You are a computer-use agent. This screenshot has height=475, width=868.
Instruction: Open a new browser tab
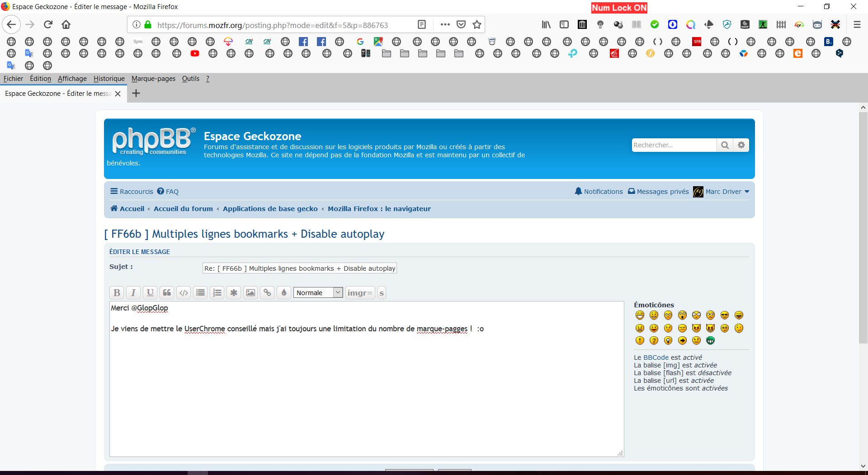[136, 93]
